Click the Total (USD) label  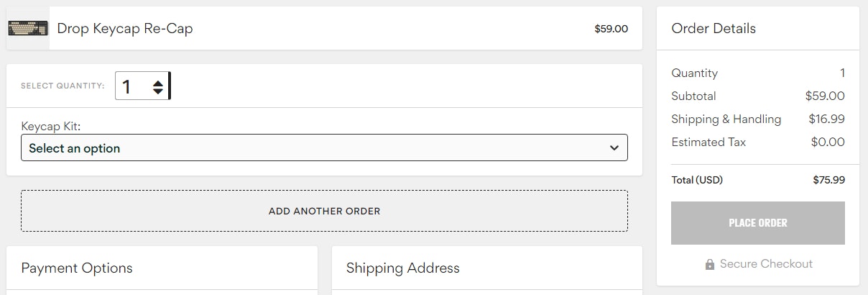coord(696,180)
